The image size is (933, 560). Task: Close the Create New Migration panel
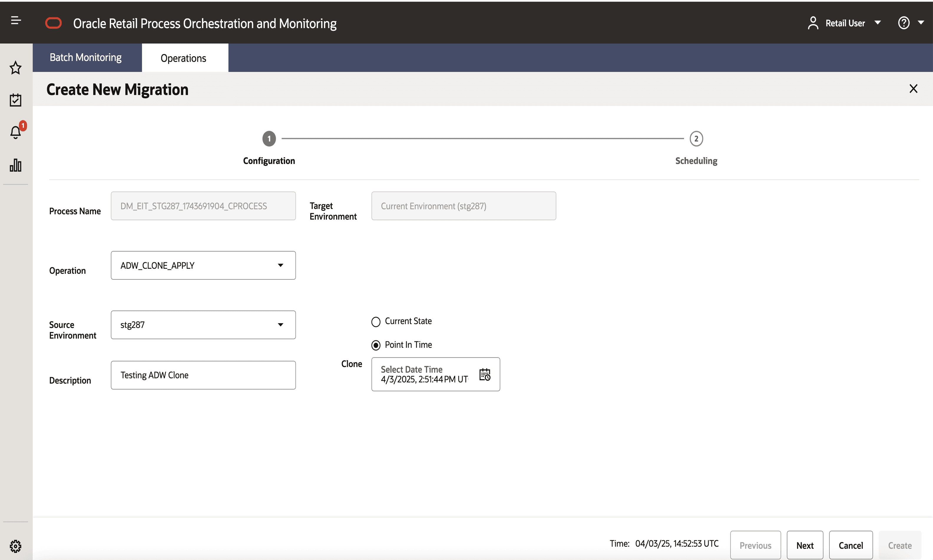click(913, 89)
